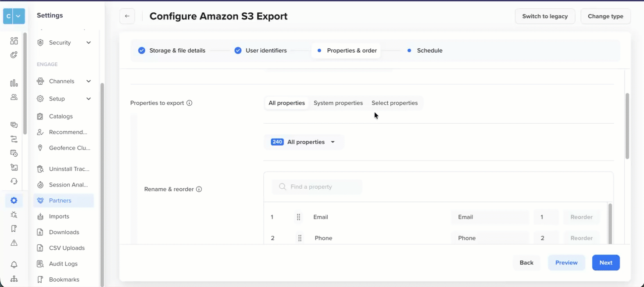Select the audience users icon in sidebar
644x287 pixels.
pos(14,97)
